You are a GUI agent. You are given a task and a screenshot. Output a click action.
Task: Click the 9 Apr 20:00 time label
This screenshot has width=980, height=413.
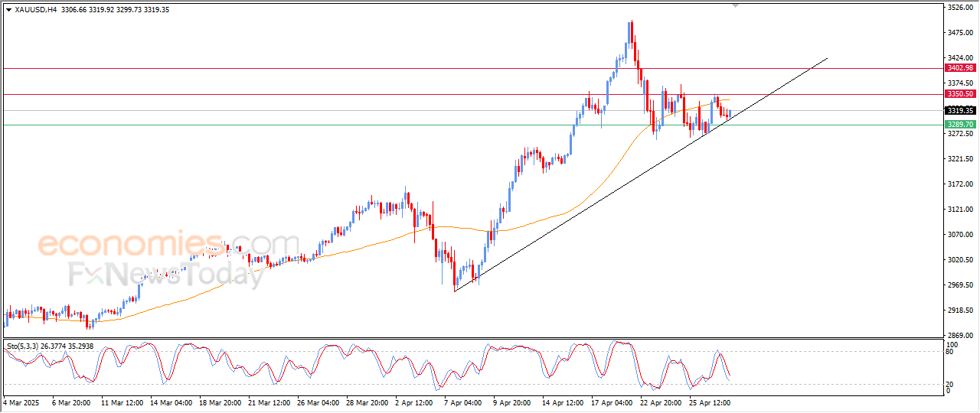[511, 402]
